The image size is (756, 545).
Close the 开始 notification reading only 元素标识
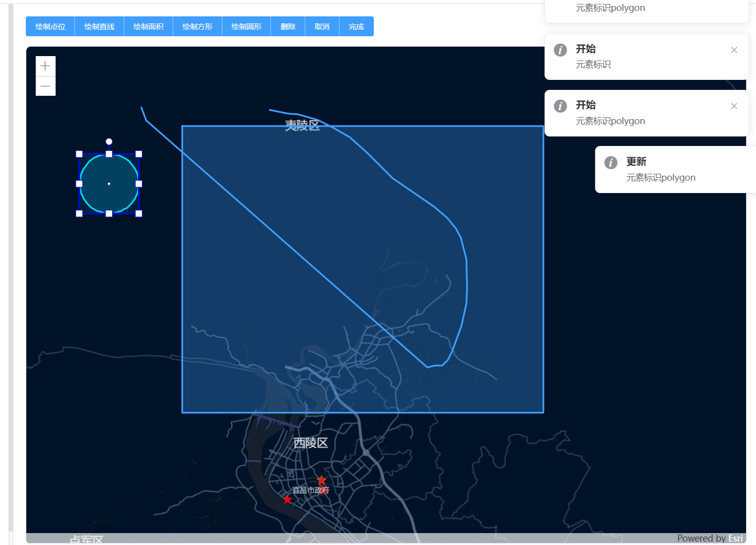coord(734,50)
